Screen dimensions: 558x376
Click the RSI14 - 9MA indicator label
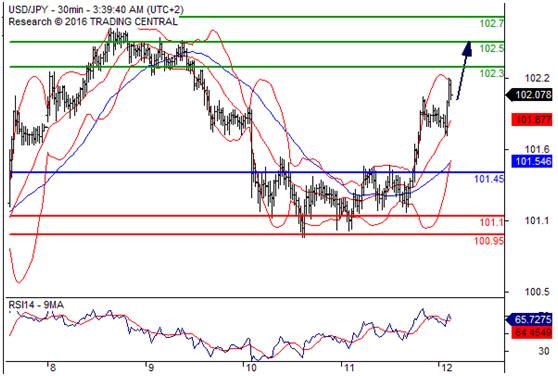coord(36,305)
